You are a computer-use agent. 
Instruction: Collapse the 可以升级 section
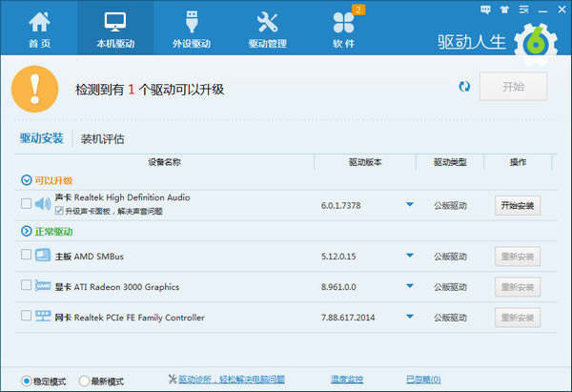tap(25, 179)
